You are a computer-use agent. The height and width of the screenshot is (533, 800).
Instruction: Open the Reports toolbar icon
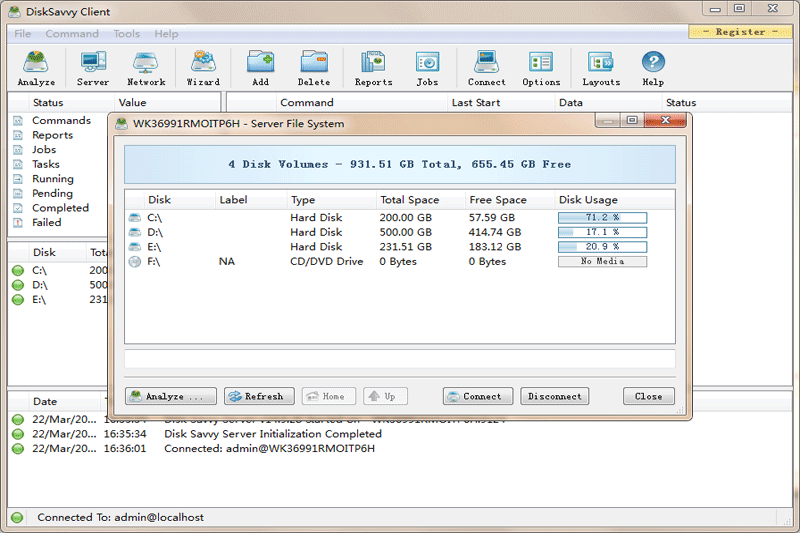click(x=373, y=68)
